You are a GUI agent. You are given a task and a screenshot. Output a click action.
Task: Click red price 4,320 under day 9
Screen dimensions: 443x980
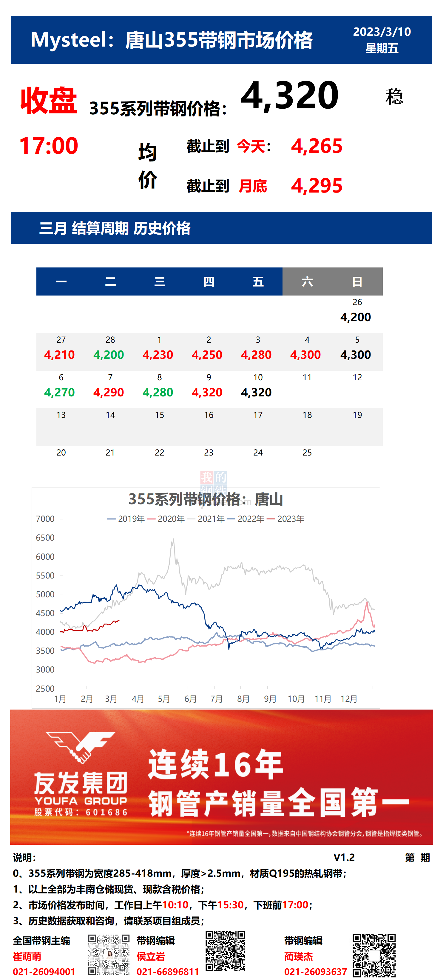point(207,393)
